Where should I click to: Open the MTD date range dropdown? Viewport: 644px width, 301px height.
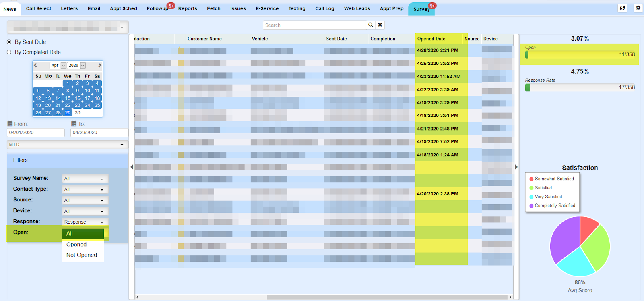coord(67,145)
